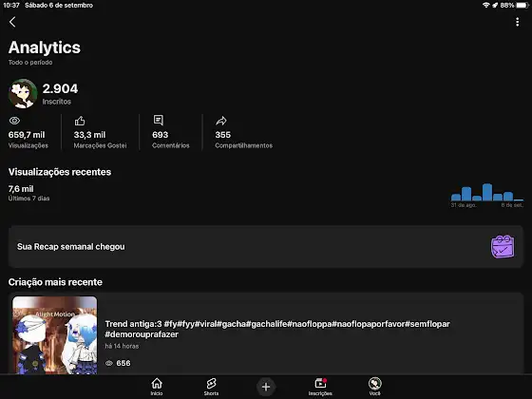Open the Você profile tab

point(375,387)
